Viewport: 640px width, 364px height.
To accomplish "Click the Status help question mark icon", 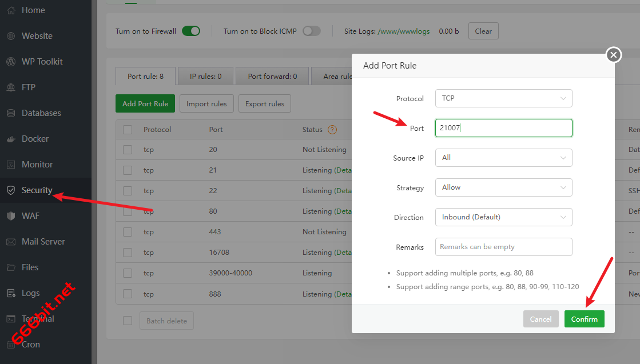I will 332,130.
